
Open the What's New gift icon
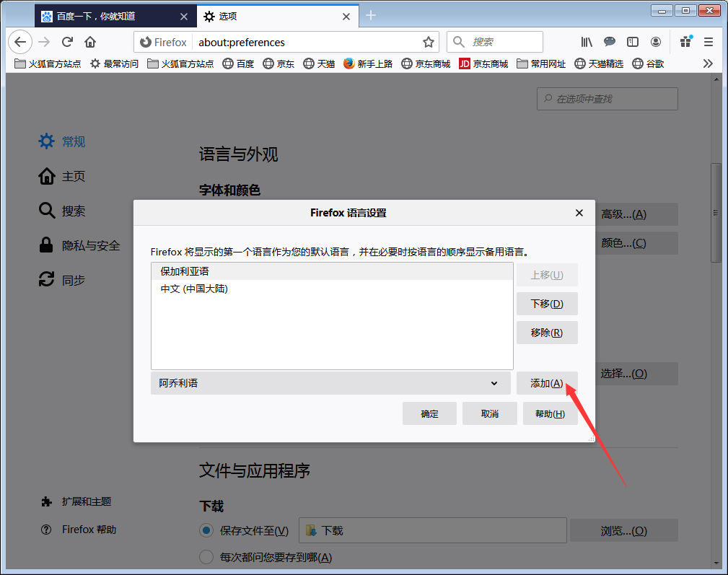click(x=685, y=42)
